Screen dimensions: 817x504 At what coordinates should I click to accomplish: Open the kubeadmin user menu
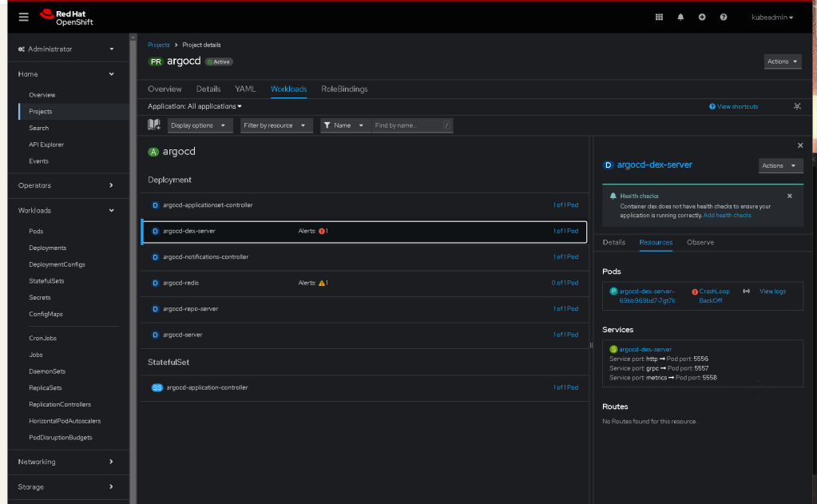point(772,18)
